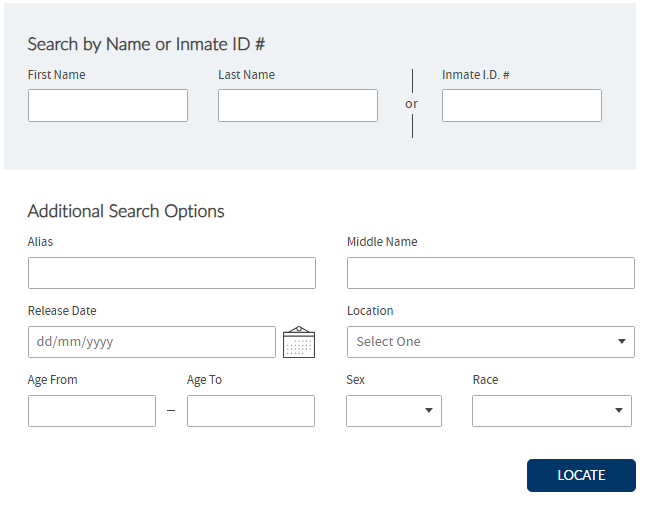Select the Inmate I.D. # input box
The height and width of the screenshot is (523, 655).
(521, 106)
